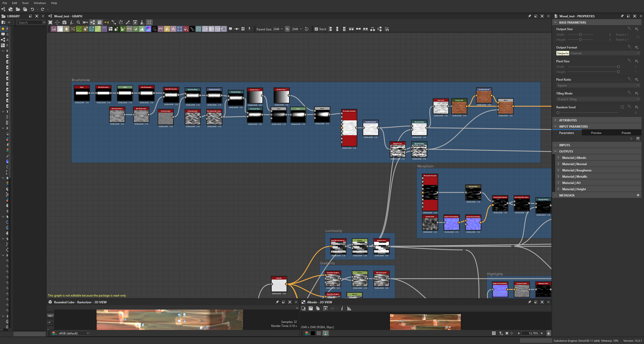This screenshot has height=344, width=644.
Task: Switch to the Preview tab
Action: (596, 133)
